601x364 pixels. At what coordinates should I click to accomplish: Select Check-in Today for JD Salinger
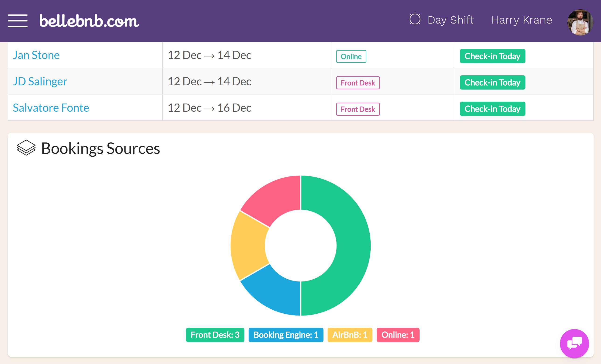[x=493, y=82]
